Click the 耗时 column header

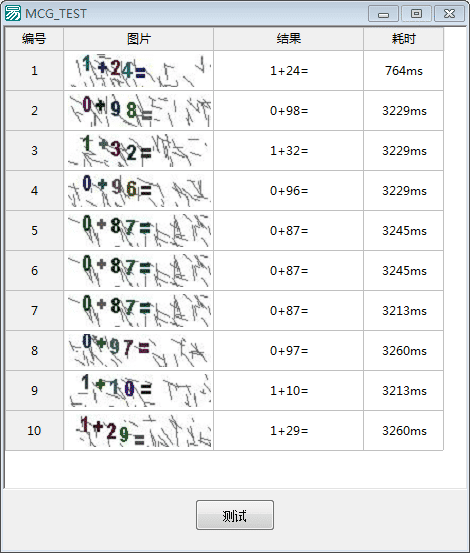(x=403, y=39)
